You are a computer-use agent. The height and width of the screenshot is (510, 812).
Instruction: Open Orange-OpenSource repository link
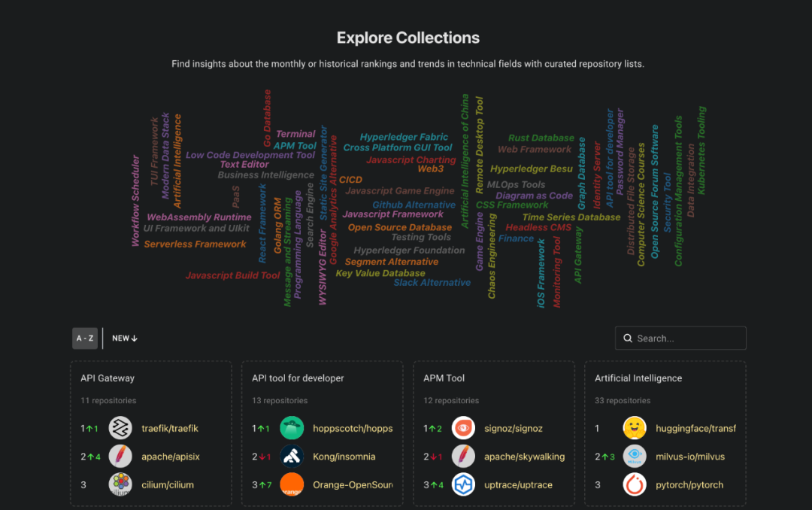(353, 485)
